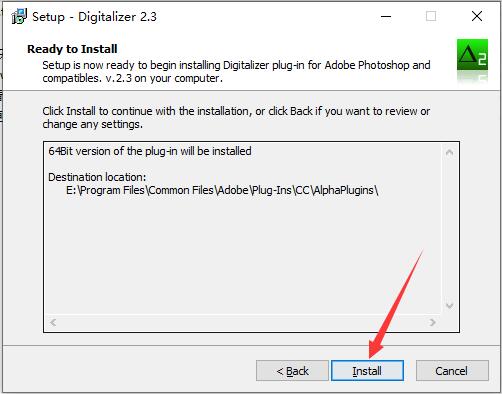The width and height of the screenshot is (502, 394).
Task: Click the Install button
Action: (367, 370)
